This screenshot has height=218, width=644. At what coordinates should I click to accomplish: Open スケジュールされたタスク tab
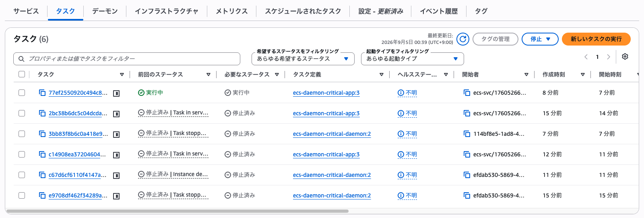tap(303, 11)
